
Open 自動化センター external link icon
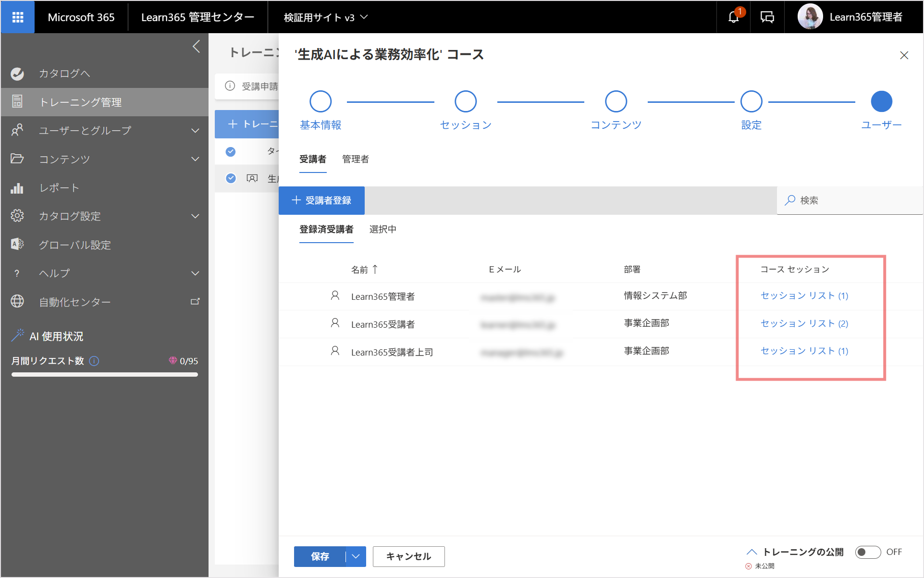coord(195,302)
